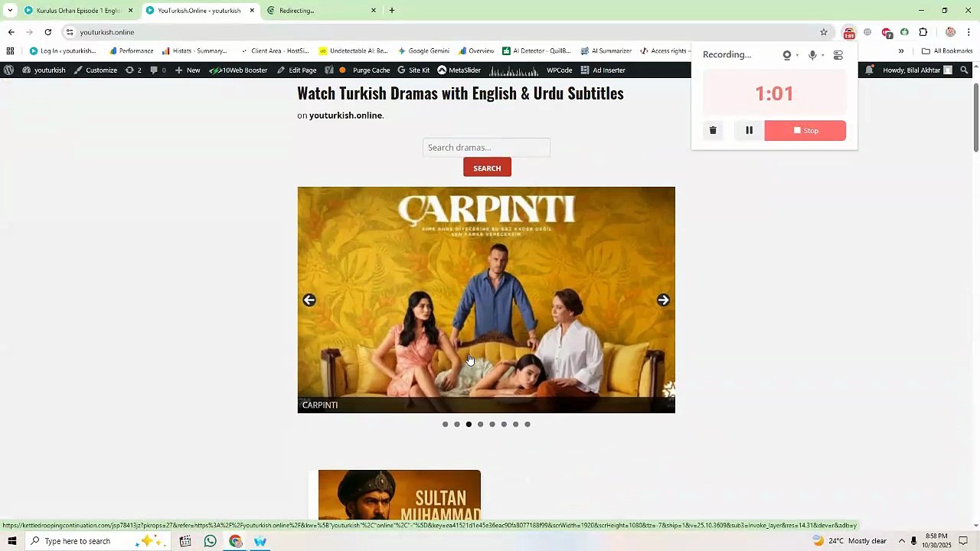The width and height of the screenshot is (980, 551).
Task: Open the CARPINTI slide image
Action: click(486, 300)
